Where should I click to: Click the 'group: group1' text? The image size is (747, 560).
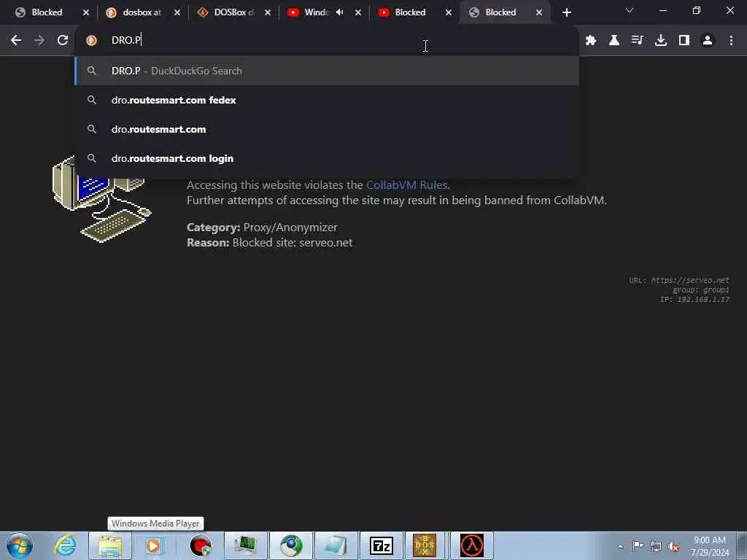pyautogui.click(x=701, y=289)
